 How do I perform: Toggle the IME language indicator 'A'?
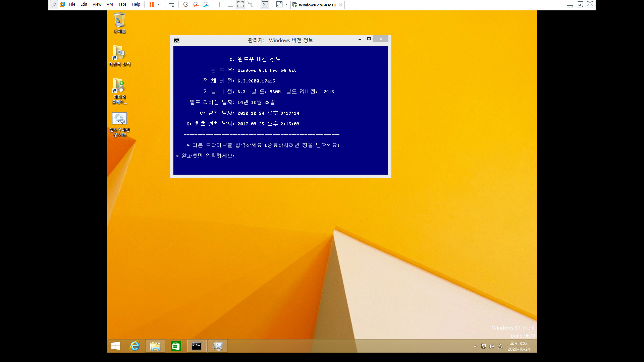[500, 346]
